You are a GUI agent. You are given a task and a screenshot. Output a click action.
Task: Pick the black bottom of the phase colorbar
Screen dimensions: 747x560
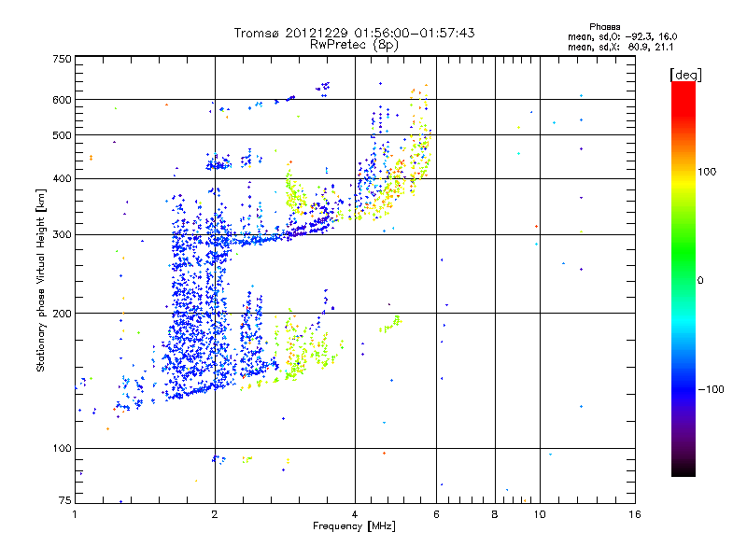(684, 471)
